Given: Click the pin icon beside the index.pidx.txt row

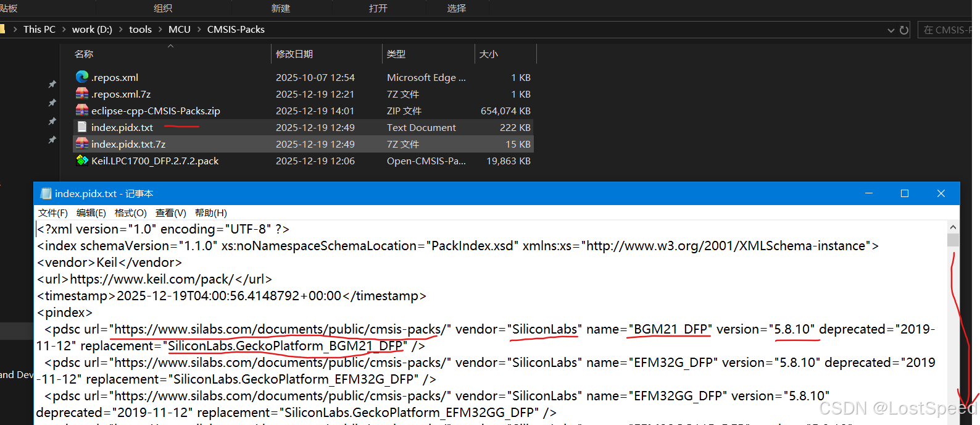Looking at the screenshot, I should (52, 140).
